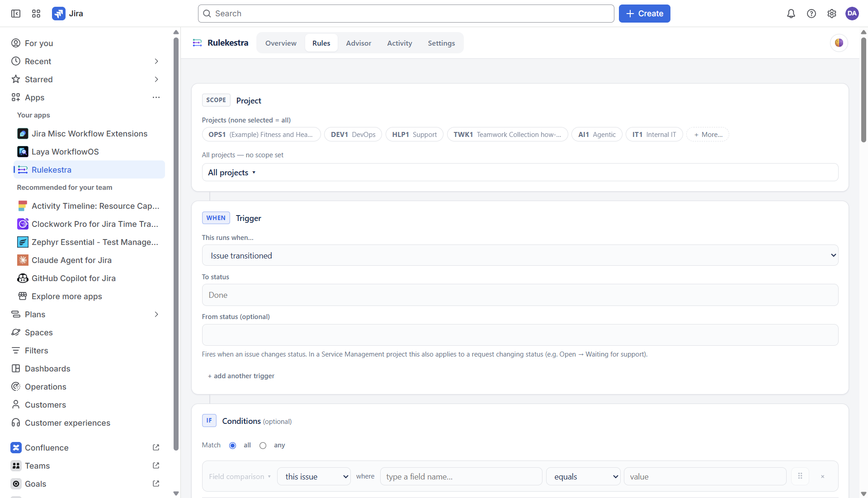Open Claude Agent for Jira
This screenshot has width=868, height=498.
coord(89,260)
